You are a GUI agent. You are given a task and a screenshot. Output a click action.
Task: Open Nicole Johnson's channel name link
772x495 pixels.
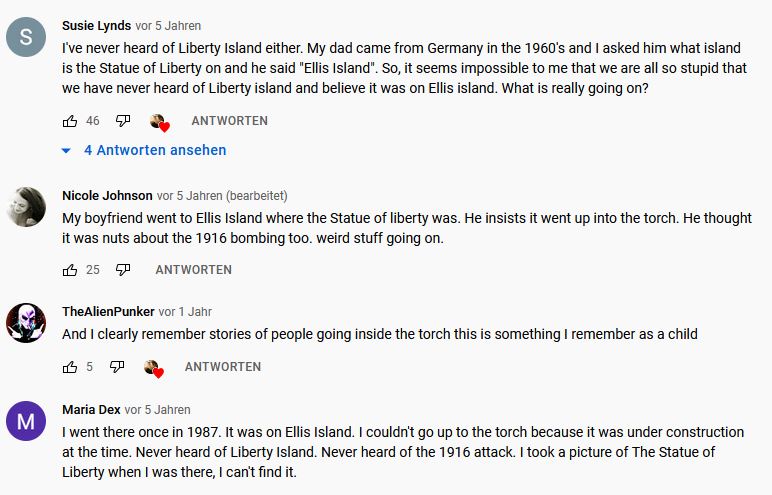pyautogui.click(x=107, y=195)
